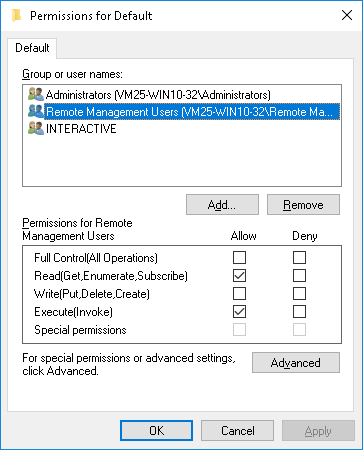Click the INTERACTIVE group icon

click(36, 128)
